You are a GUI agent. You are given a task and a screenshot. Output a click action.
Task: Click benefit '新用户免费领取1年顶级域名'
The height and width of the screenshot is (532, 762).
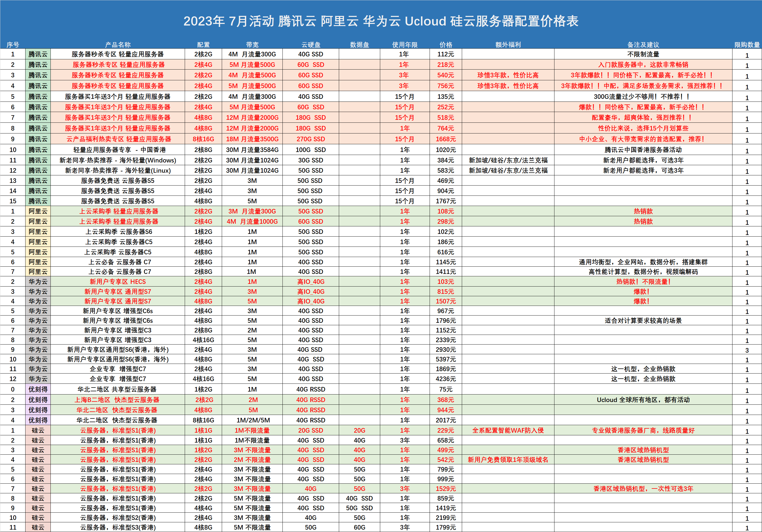(x=508, y=460)
